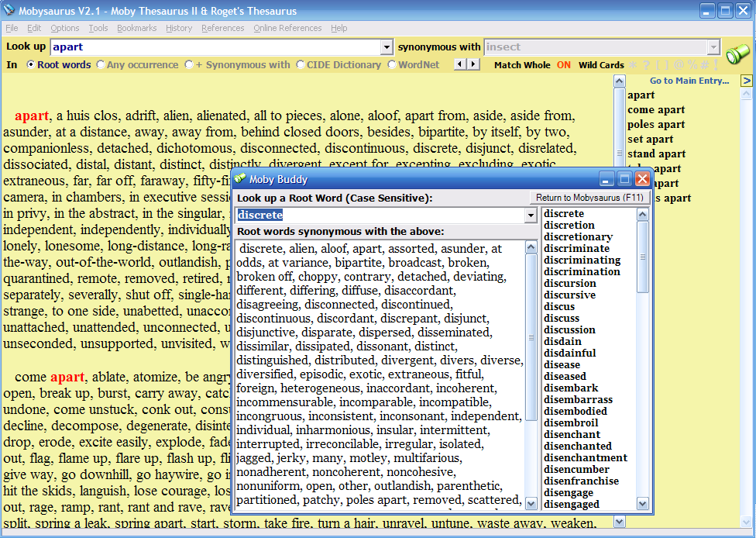Open the Options menu
Viewport: 756px width, 538px height.
coord(64,28)
